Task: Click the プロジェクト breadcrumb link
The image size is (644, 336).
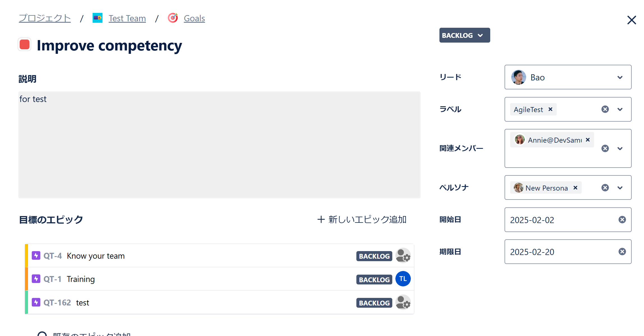Action: point(45,18)
